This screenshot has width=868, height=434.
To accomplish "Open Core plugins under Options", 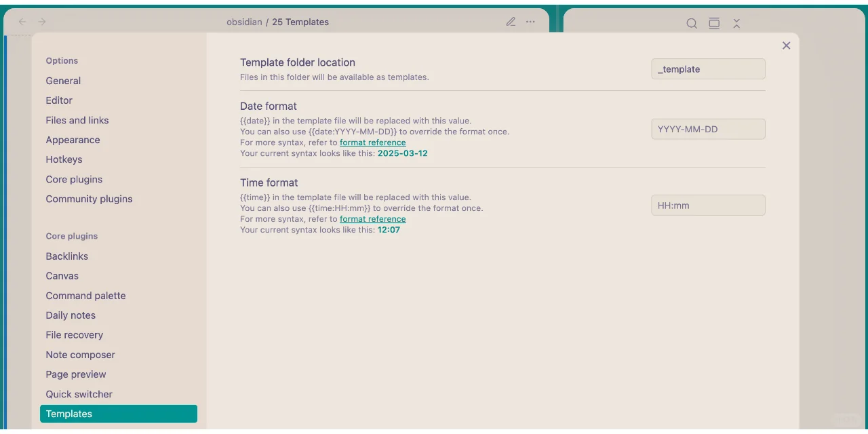I will click(x=119, y=179).
